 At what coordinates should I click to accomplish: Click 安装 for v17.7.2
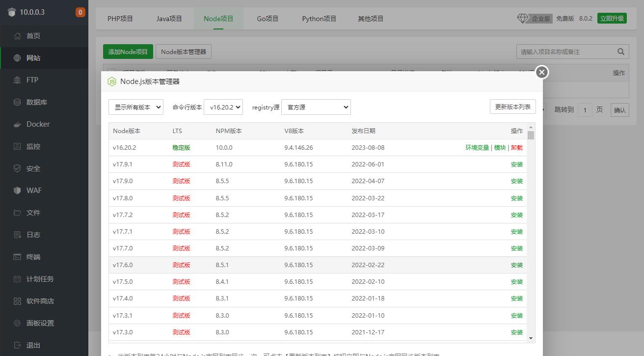tap(517, 215)
